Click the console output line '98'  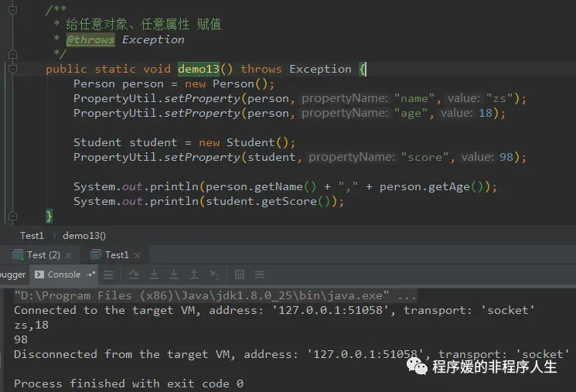(x=21, y=339)
